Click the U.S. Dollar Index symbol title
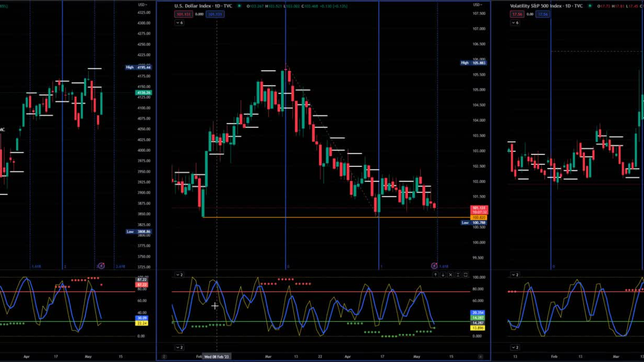This screenshot has width=644, height=362. (x=203, y=6)
